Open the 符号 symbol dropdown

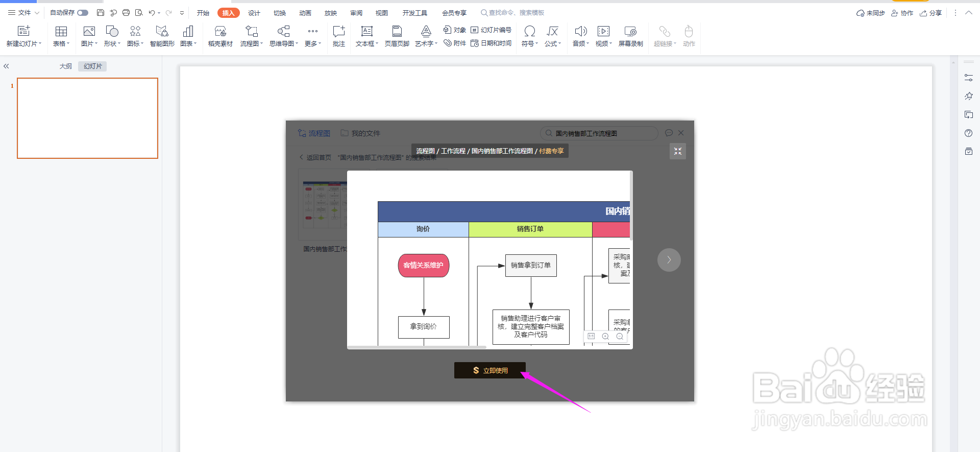[530, 36]
